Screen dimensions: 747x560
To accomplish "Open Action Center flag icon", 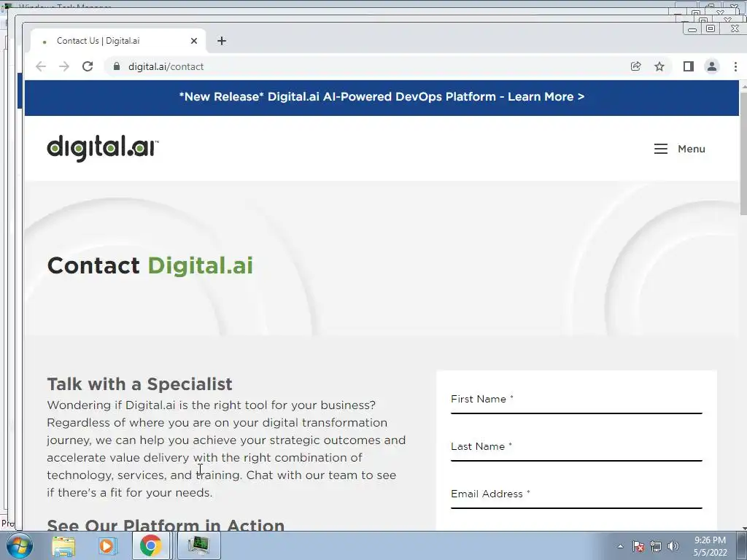I will pyautogui.click(x=638, y=546).
